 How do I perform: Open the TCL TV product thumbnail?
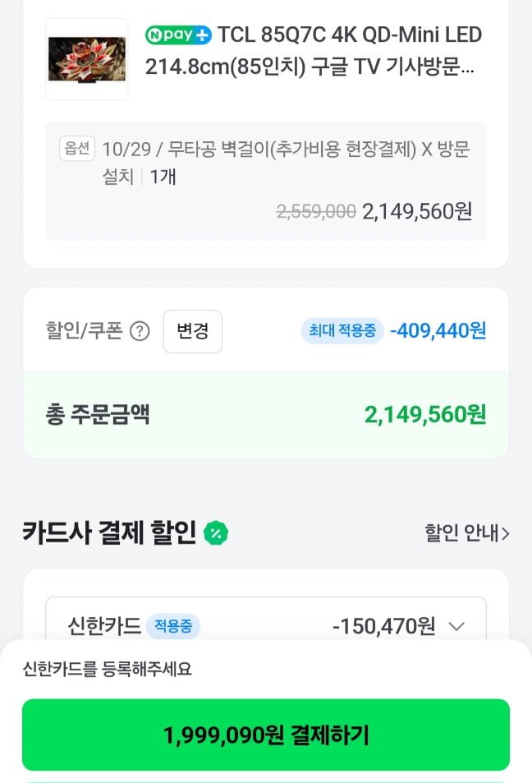(87, 59)
